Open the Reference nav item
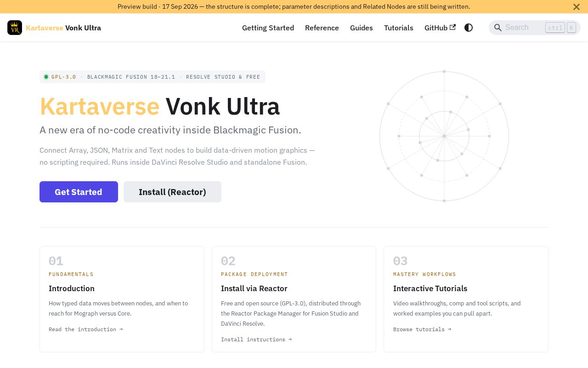588x368 pixels. tap(322, 28)
